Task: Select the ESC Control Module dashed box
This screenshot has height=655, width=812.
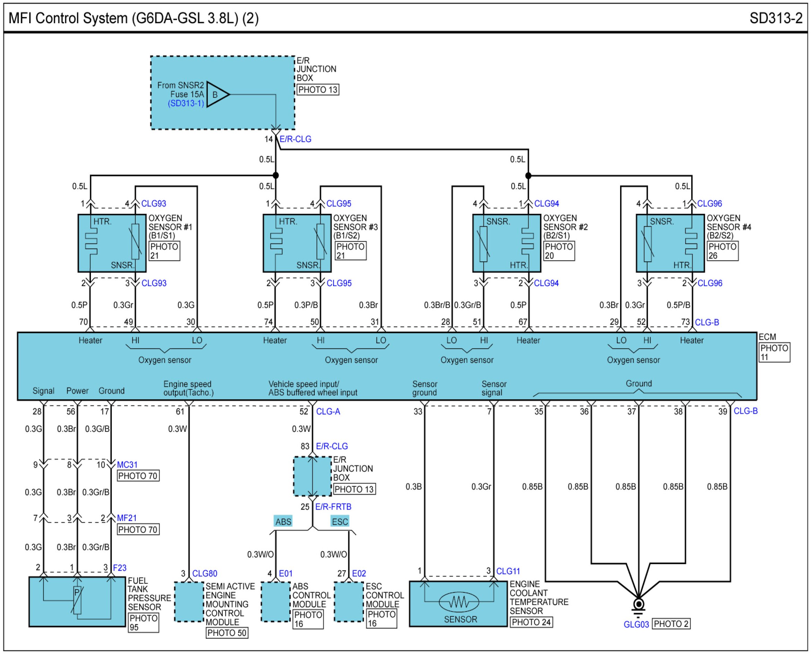Action: [349, 602]
